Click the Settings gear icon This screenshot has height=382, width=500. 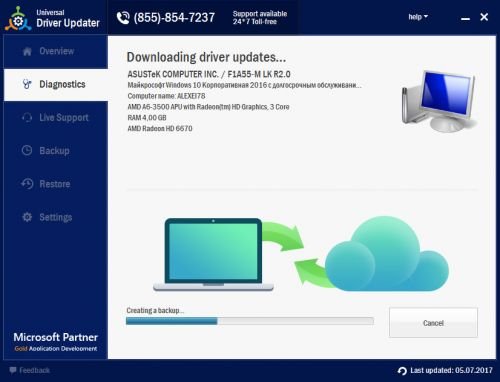27,217
